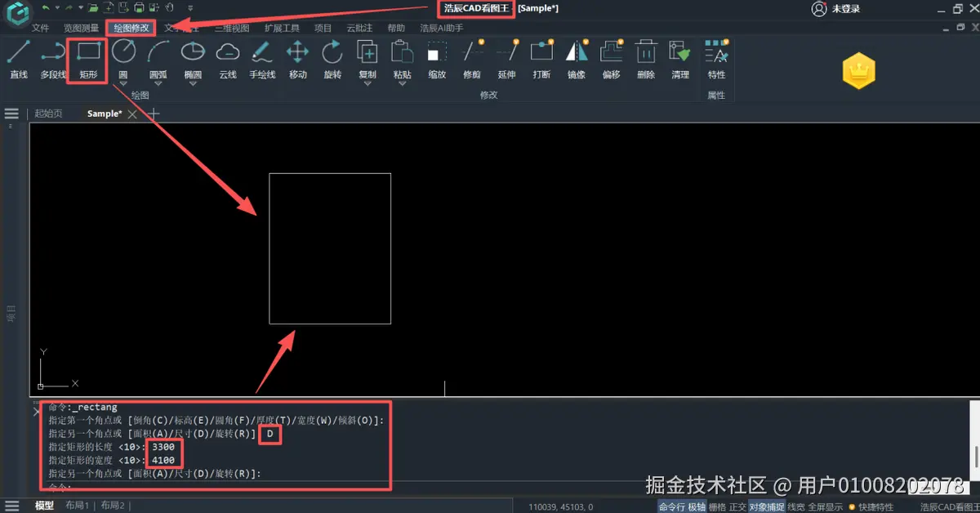Open the undo history dropdown arrow

(x=57, y=8)
